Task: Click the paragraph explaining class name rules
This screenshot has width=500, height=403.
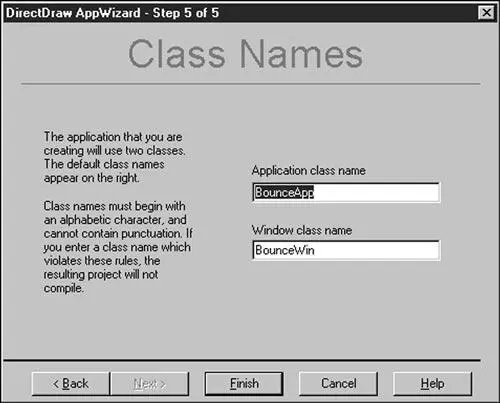Action: (118, 247)
